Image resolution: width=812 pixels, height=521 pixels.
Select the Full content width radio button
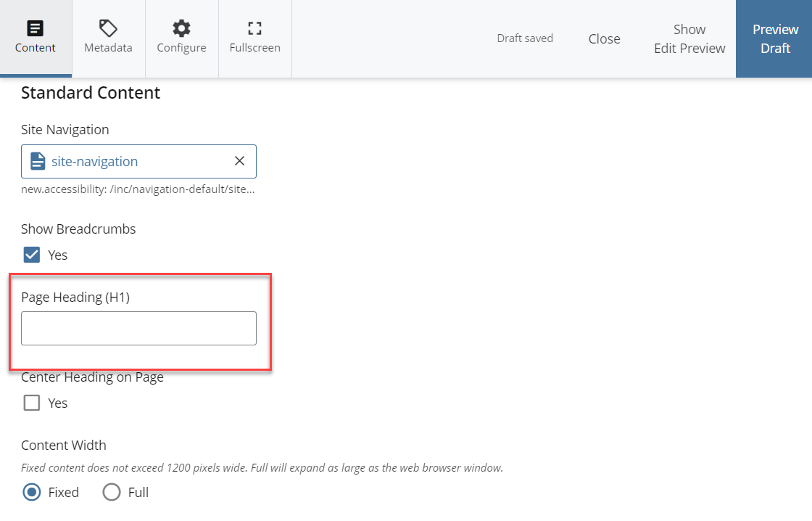112,492
